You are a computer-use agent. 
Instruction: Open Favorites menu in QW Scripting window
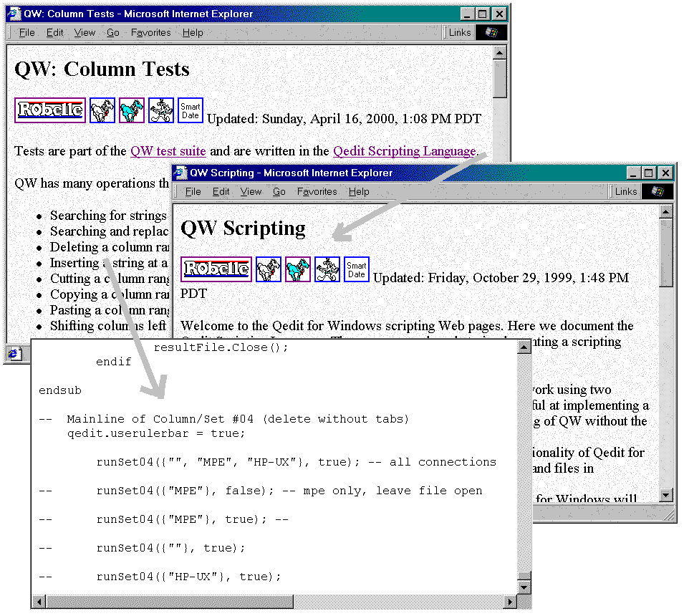[x=317, y=191]
